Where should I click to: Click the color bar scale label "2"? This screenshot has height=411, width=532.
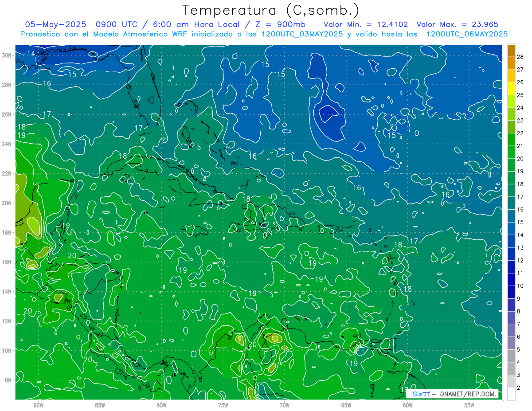coord(519,388)
